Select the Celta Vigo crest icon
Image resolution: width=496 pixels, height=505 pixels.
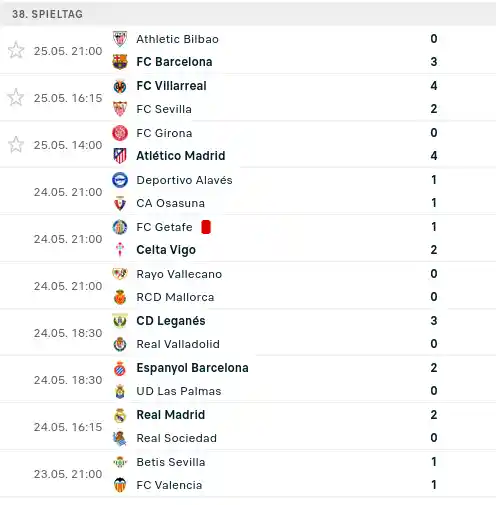pos(120,250)
